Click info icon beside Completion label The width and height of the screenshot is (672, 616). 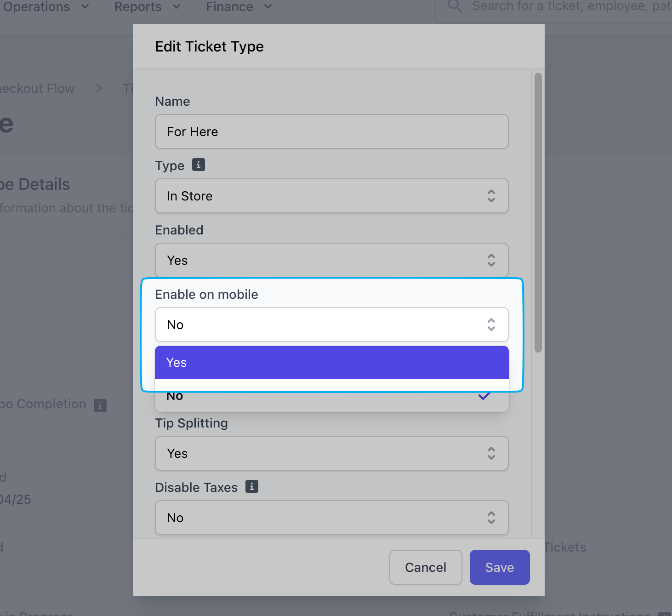100,405
